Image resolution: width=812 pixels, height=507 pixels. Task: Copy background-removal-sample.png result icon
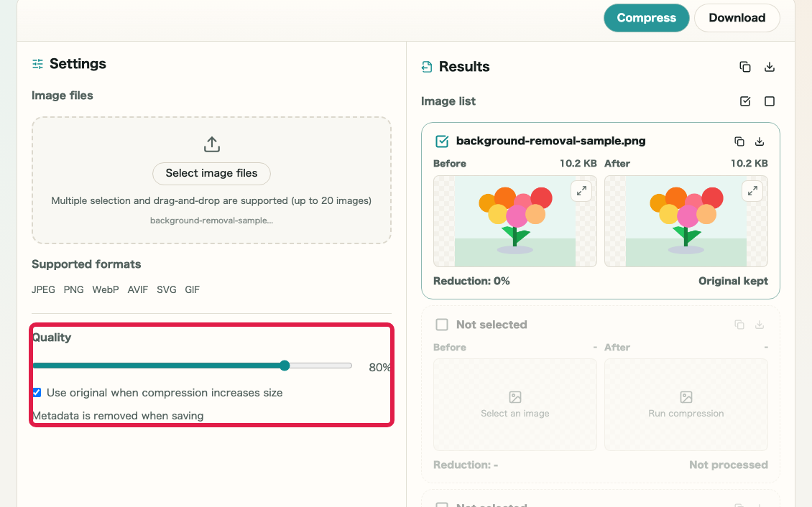click(x=739, y=141)
